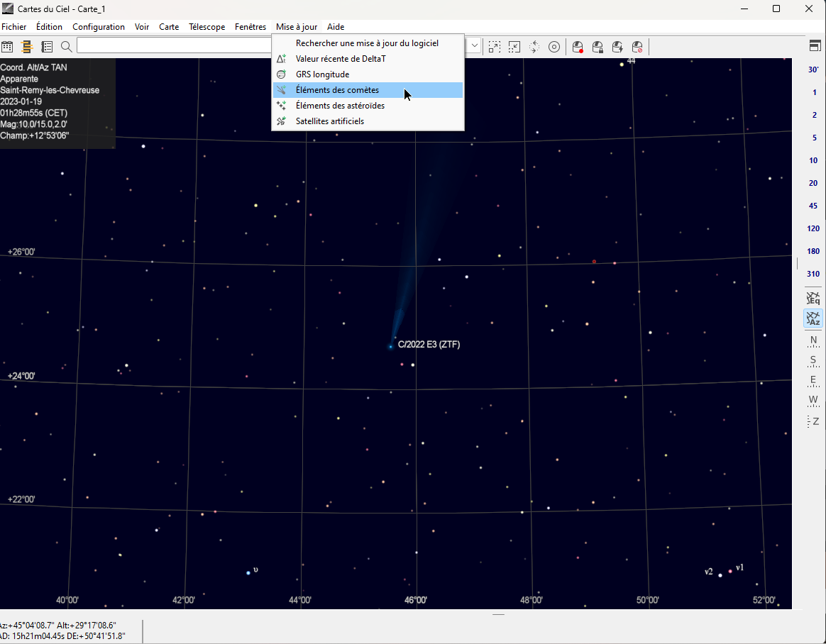Click the bullseye target toolbar icon
The image size is (826, 644).
(554, 47)
